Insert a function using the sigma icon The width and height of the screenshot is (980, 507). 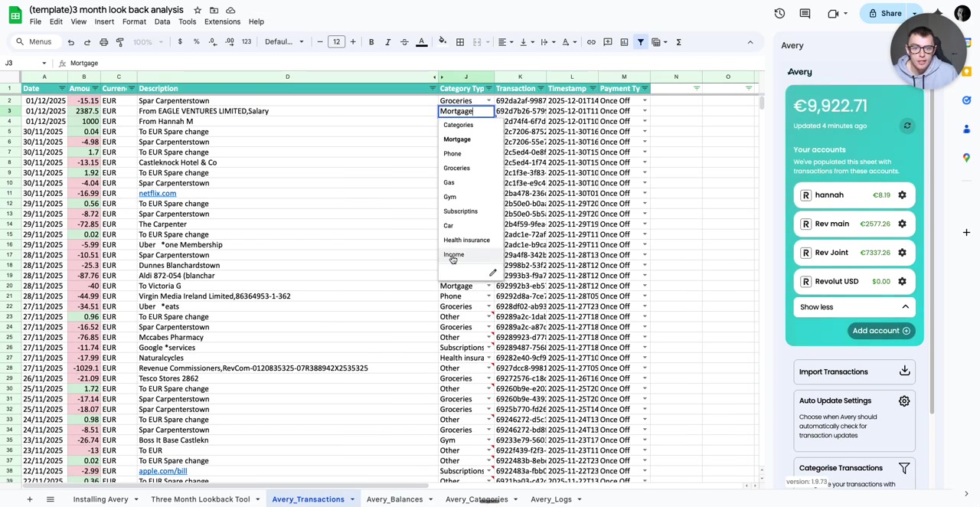click(678, 41)
